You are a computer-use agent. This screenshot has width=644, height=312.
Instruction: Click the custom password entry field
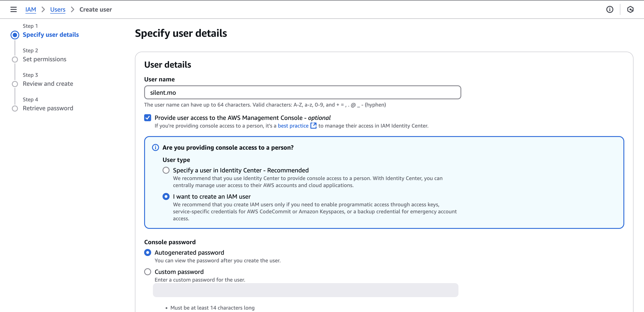click(x=306, y=290)
